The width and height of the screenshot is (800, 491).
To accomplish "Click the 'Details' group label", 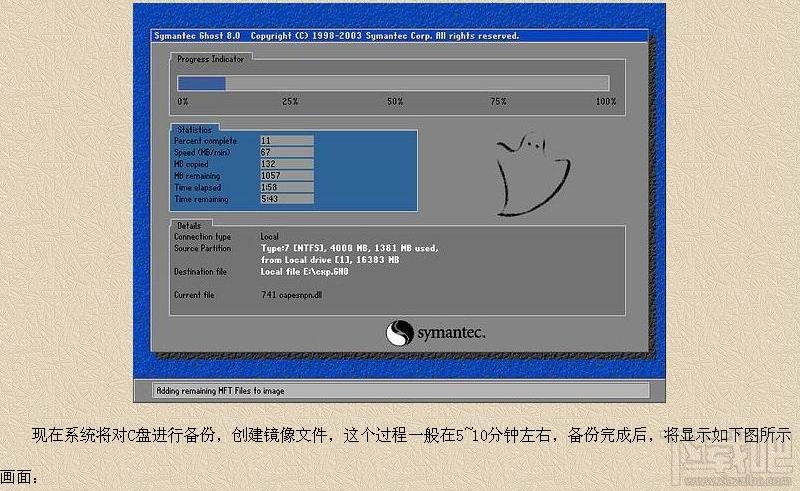I will (189, 226).
